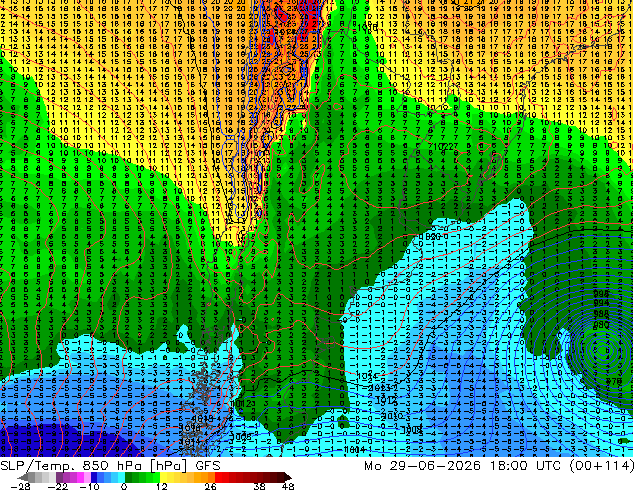Click the center of the concentric low-pressure isobars

click(x=602, y=350)
